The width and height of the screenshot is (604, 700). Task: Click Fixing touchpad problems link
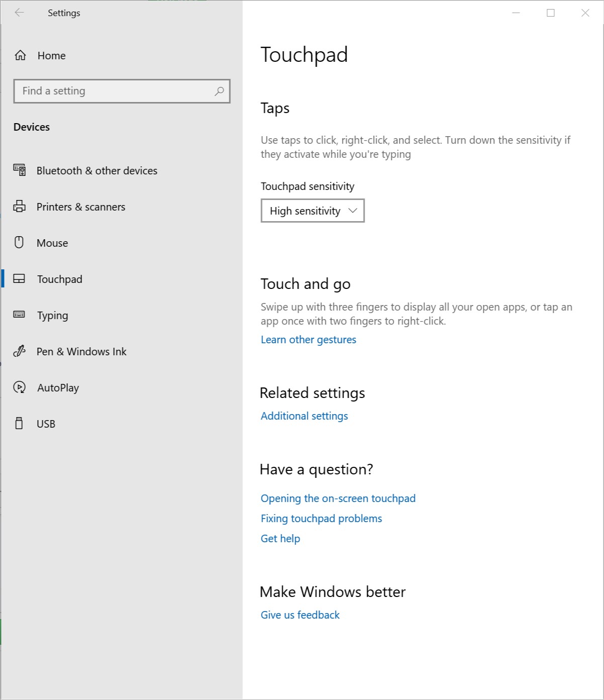[321, 519]
